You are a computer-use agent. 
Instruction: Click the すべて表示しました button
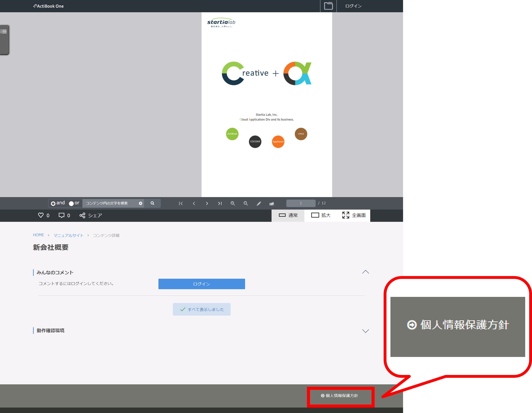[202, 309]
